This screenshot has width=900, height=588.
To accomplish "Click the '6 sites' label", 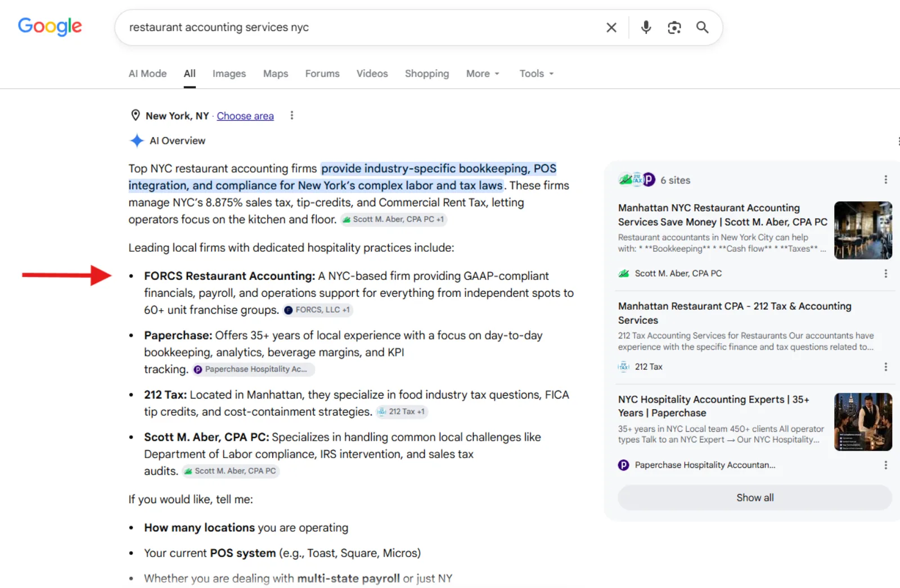I will (675, 180).
